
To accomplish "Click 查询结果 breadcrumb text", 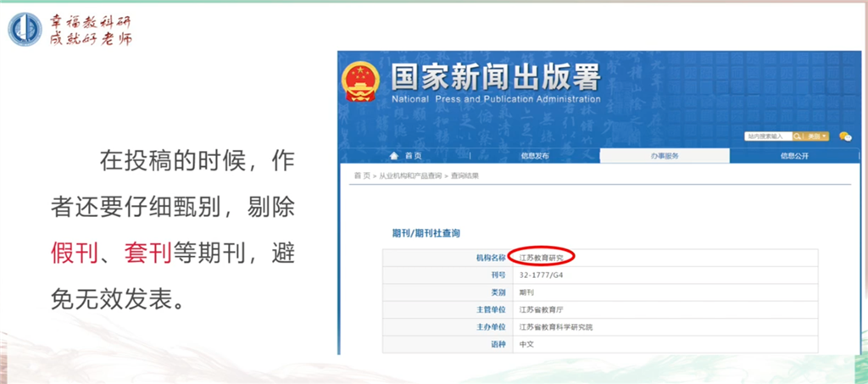I will (465, 176).
